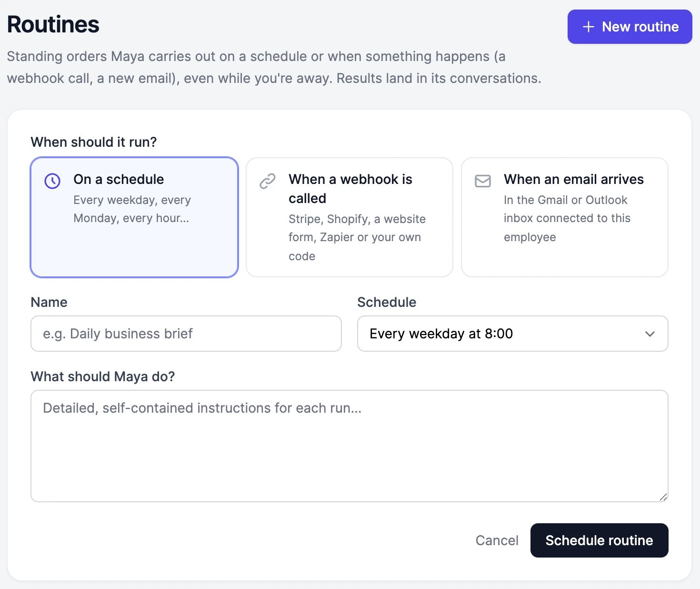700x589 pixels.
Task: Click the "What should Maya do?" textarea
Action: tap(350, 446)
